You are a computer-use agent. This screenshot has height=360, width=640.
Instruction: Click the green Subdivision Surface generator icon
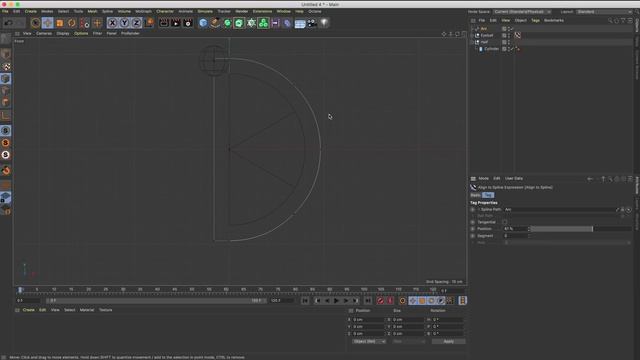[227, 23]
